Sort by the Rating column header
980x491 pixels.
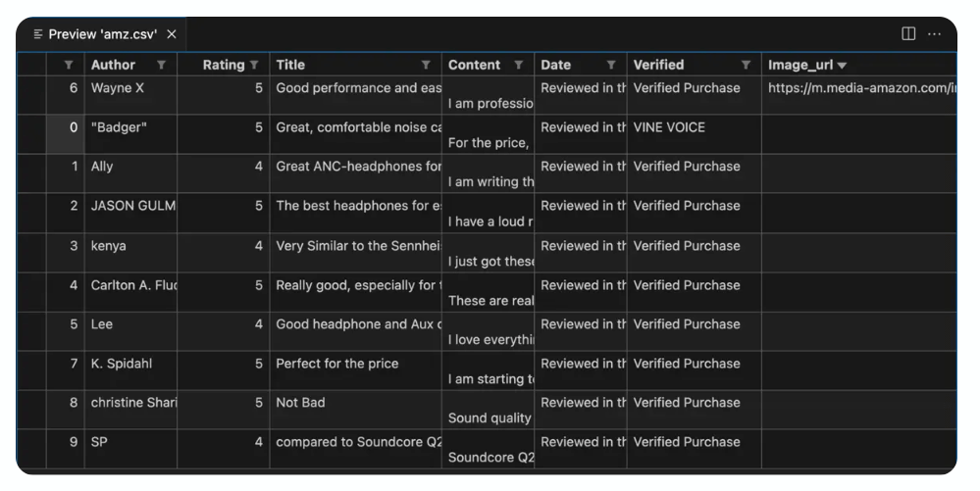[223, 65]
